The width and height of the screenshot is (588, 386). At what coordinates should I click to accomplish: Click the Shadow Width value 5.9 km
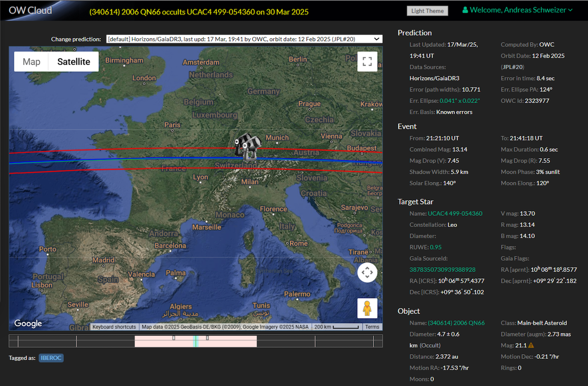tap(459, 172)
